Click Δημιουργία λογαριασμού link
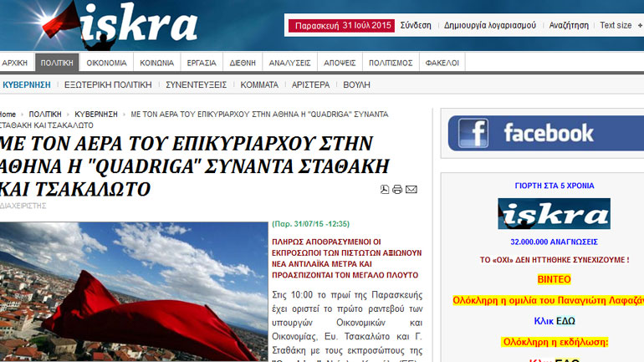This screenshot has height=362, width=644. pyautogui.click(x=489, y=25)
